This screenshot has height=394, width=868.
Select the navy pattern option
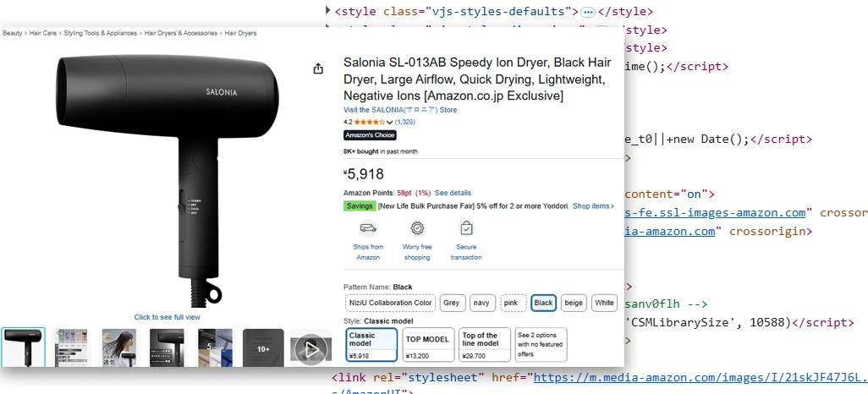pos(482,303)
